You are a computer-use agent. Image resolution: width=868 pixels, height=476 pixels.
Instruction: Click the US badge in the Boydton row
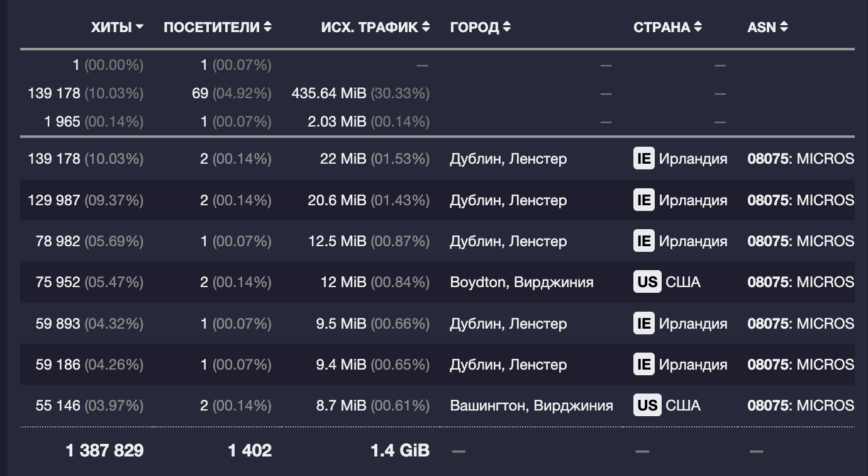click(647, 282)
